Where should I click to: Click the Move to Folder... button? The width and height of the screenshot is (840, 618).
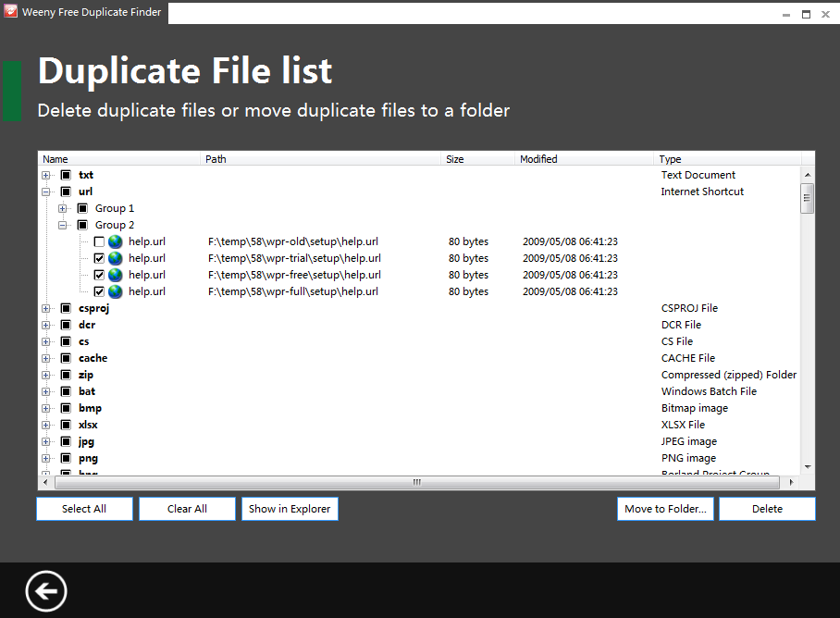pos(665,509)
